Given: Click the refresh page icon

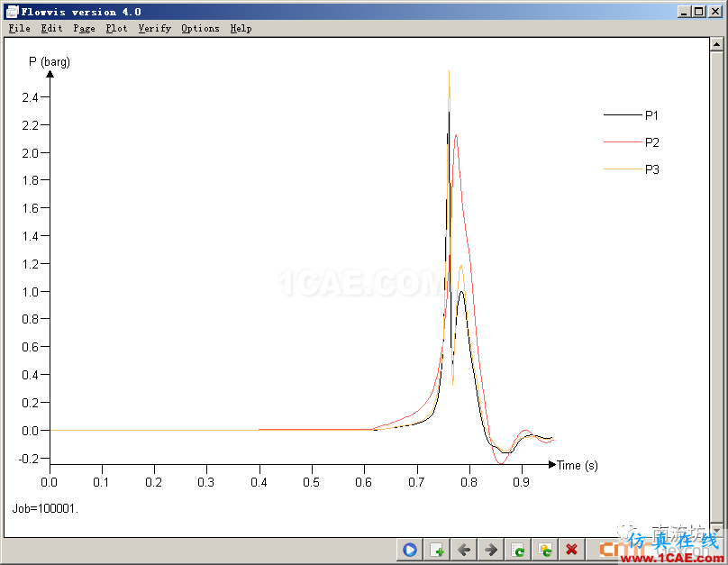Looking at the screenshot, I should click(518, 550).
